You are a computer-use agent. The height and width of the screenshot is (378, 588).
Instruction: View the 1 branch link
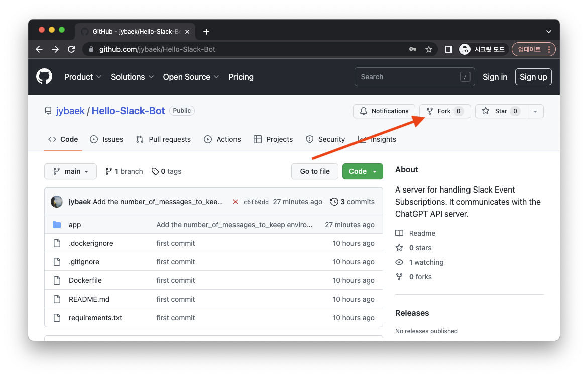pos(124,171)
